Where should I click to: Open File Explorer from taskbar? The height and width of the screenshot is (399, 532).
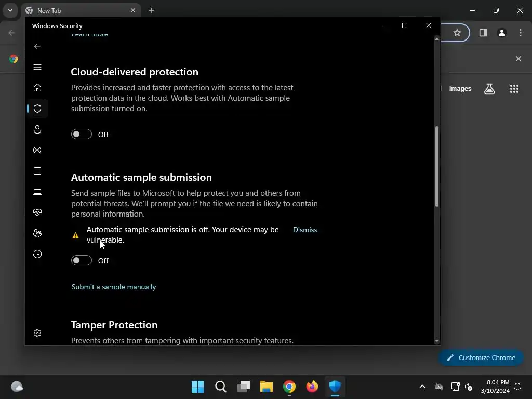click(267, 387)
